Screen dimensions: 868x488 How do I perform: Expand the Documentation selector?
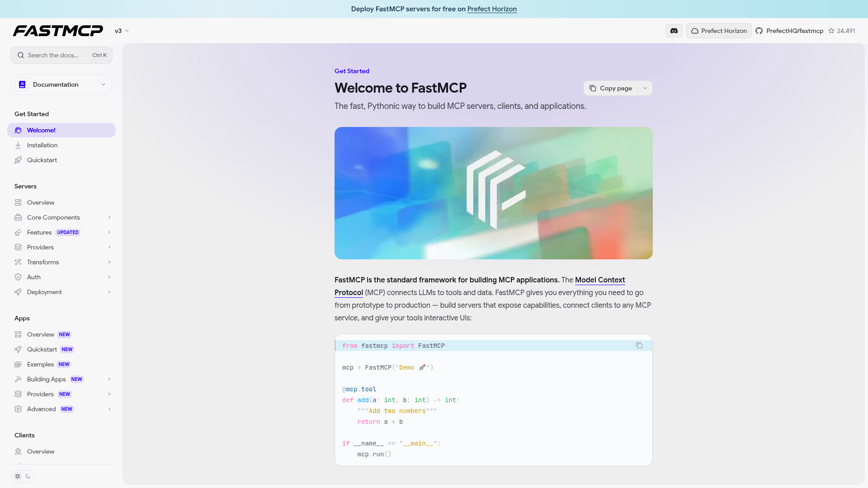61,84
